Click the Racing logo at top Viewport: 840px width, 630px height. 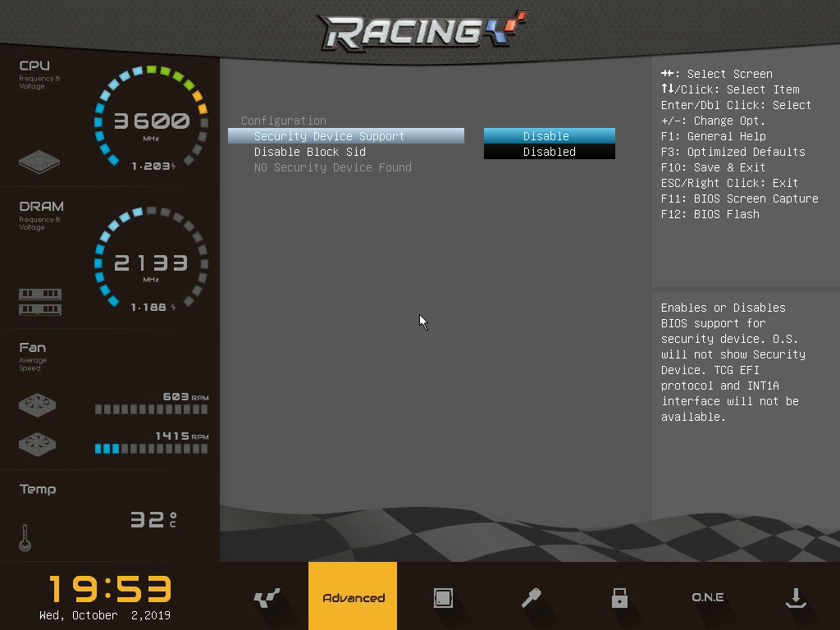click(x=423, y=30)
